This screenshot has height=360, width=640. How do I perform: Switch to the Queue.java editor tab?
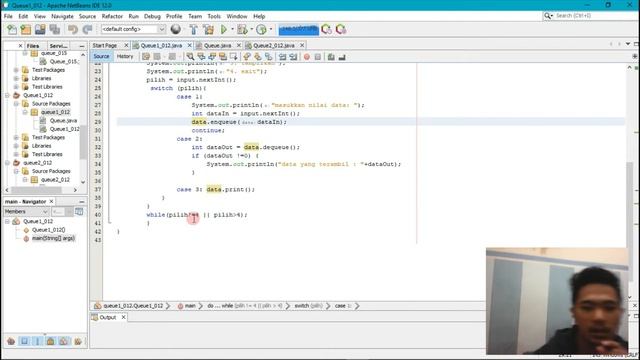click(218, 45)
